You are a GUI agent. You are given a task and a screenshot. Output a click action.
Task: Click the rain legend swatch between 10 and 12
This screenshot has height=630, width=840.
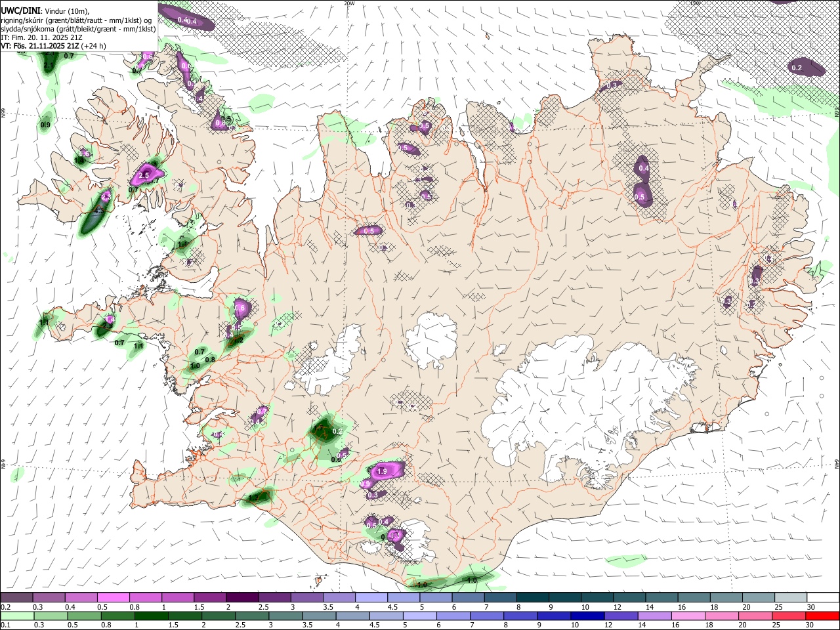pos(587,615)
